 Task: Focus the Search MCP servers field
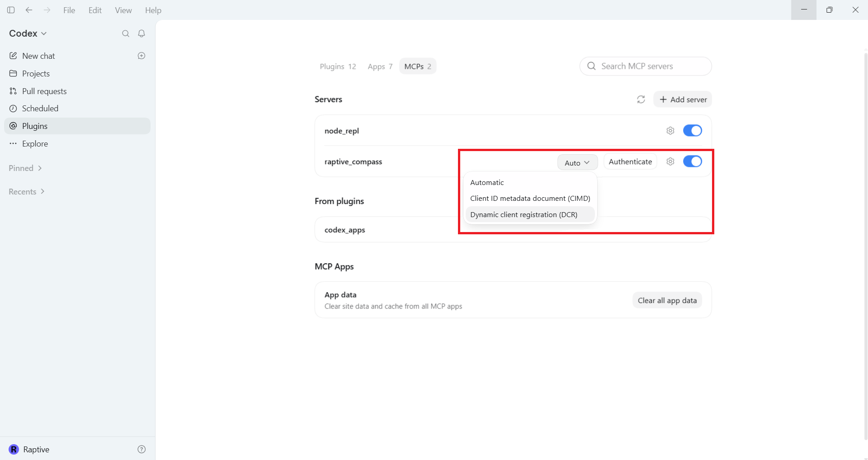[646, 66]
